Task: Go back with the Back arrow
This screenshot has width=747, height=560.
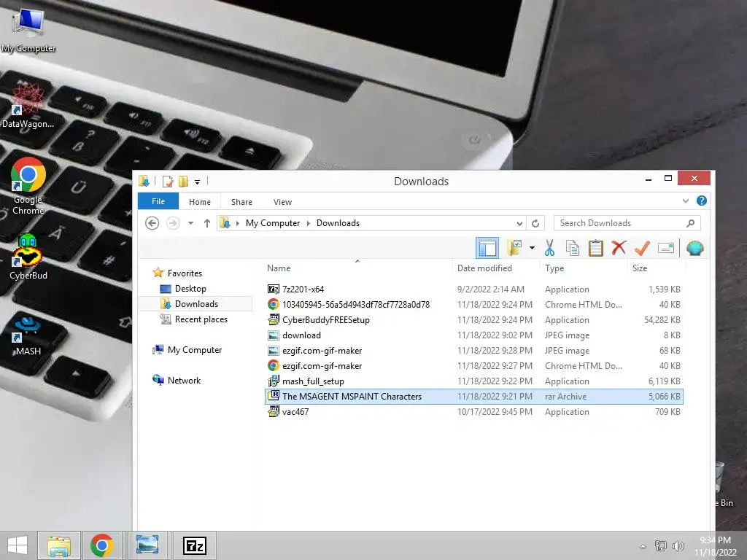Action: coord(152,223)
